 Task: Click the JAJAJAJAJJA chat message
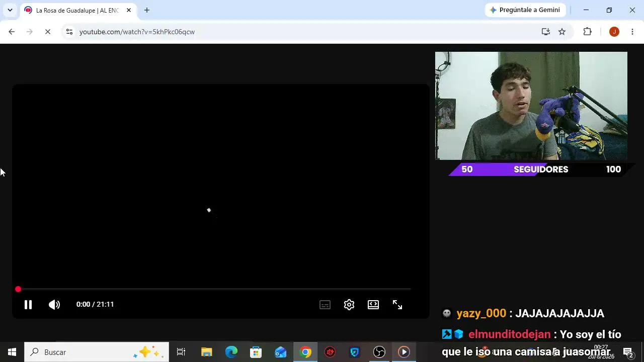coord(559,313)
